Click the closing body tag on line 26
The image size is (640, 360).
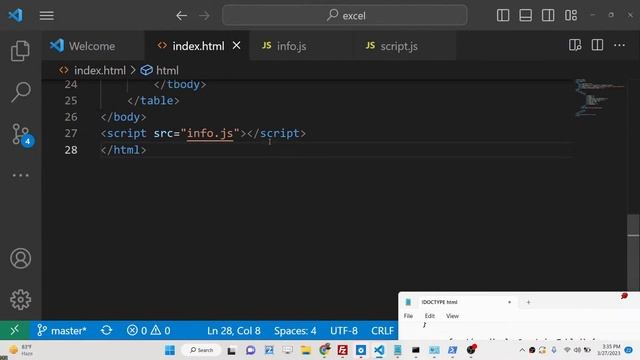pyautogui.click(x=124, y=117)
